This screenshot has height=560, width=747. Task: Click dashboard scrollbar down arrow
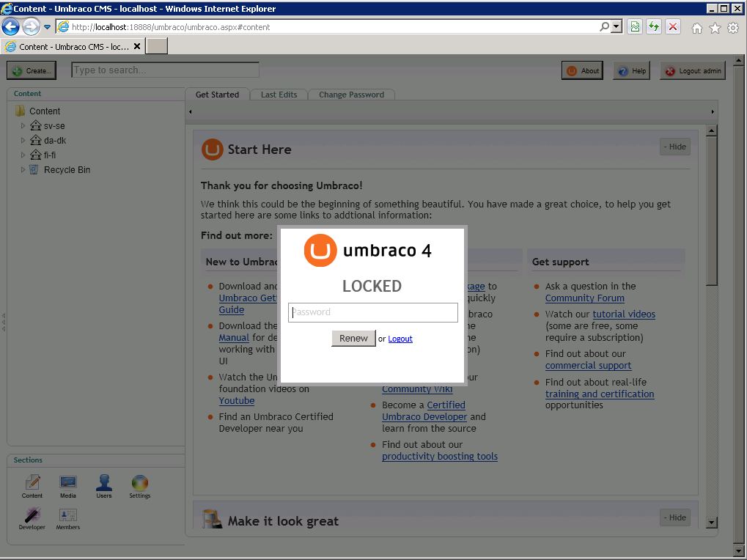(711, 523)
